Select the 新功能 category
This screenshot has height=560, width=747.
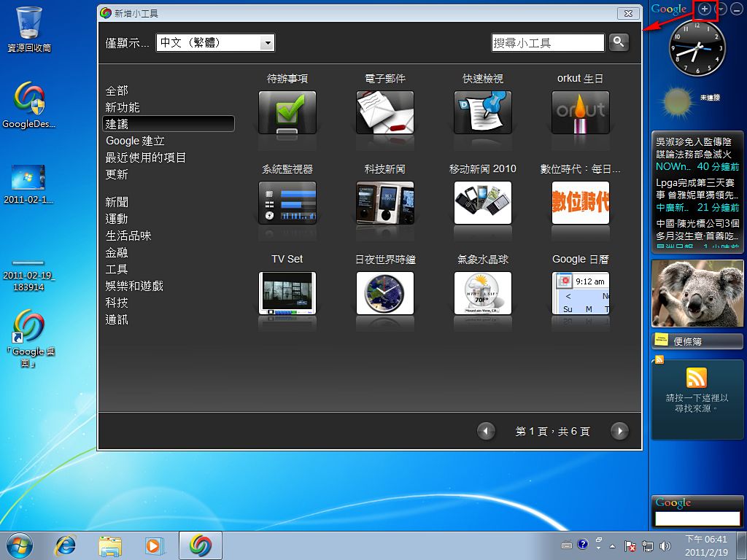pyautogui.click(x=123, y=107)
